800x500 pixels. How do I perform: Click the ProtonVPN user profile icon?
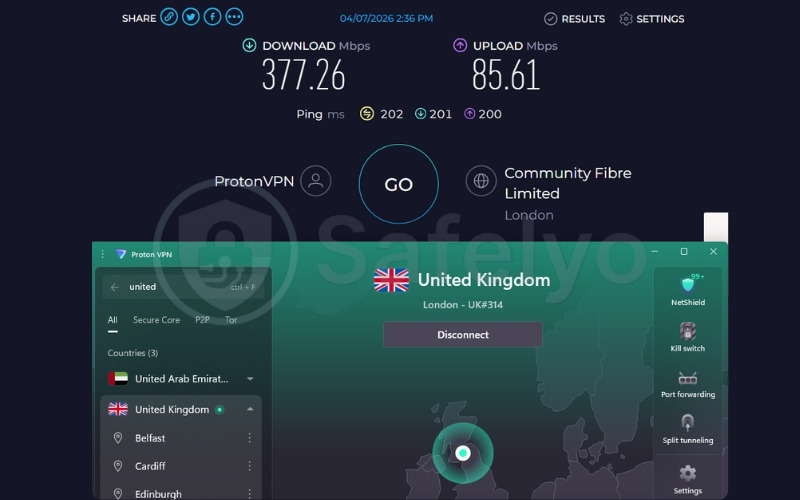click(316, 181)
